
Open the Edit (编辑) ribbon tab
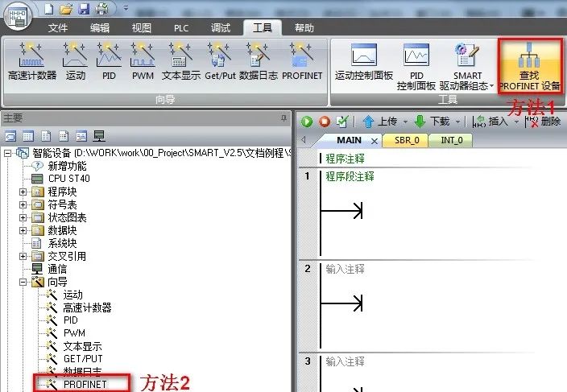(x=100, y=28)
